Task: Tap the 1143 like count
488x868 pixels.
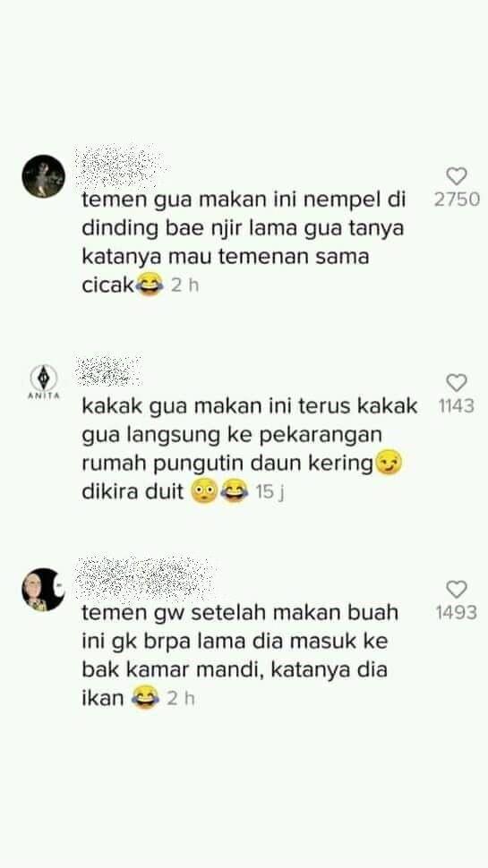Action: (457, 405)
